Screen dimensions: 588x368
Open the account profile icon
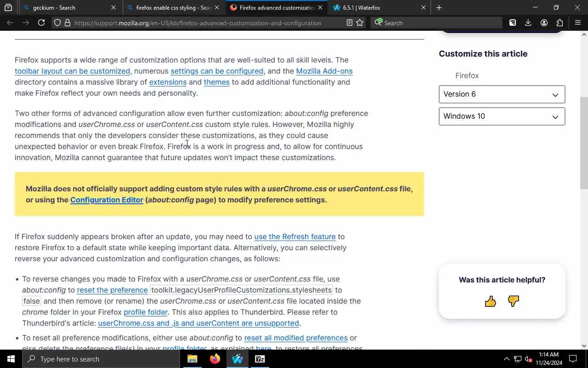tap(544, 23)
